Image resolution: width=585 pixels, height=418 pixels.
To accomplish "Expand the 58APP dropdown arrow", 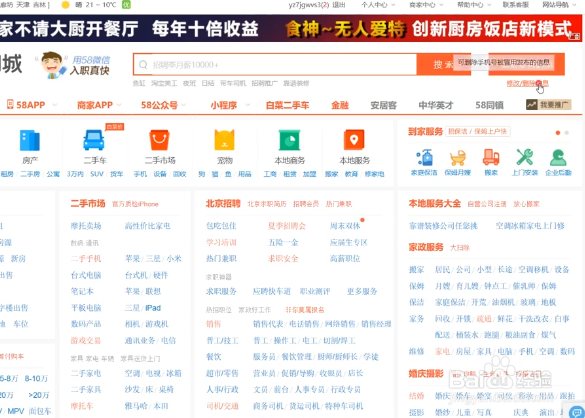I will 54,105.
